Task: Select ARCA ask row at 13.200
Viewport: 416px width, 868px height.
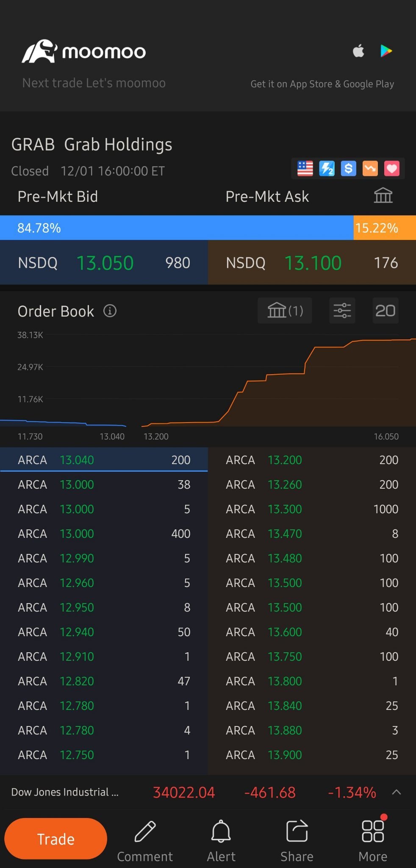Action: tap(312, 460)
